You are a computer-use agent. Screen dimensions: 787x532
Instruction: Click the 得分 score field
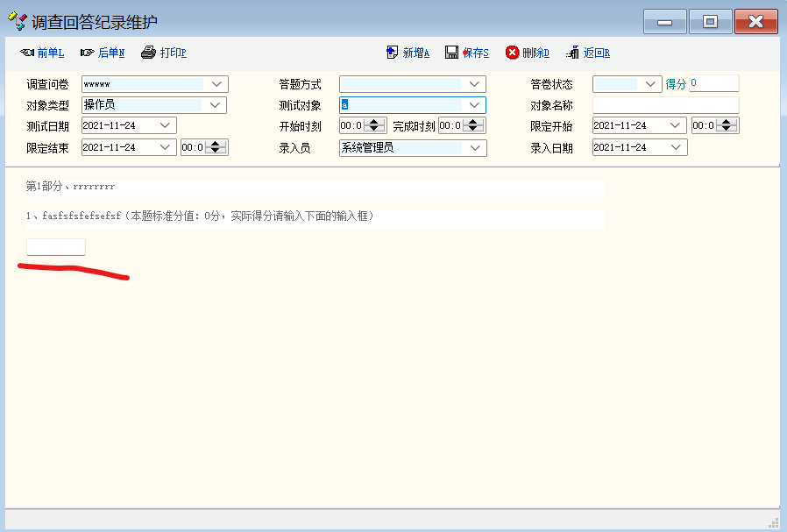tap(713, 84)
